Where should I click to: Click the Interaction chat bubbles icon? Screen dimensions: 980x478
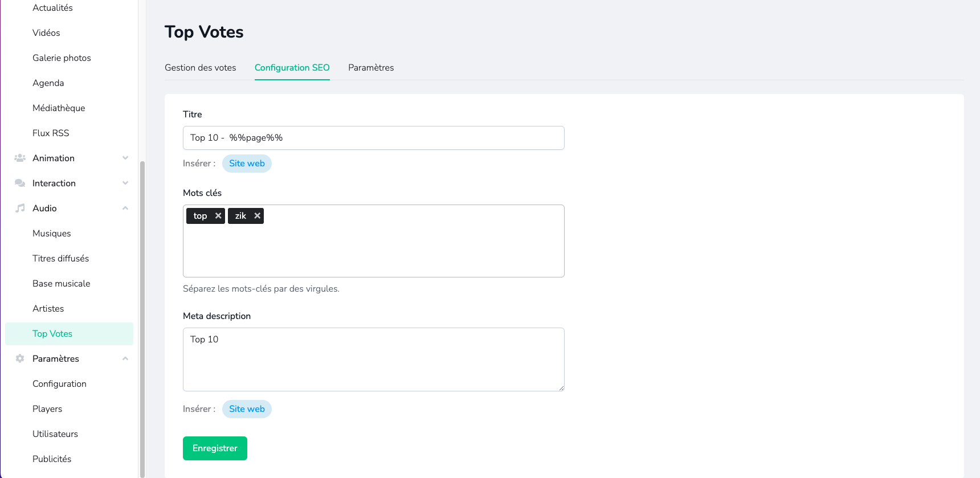20,183
